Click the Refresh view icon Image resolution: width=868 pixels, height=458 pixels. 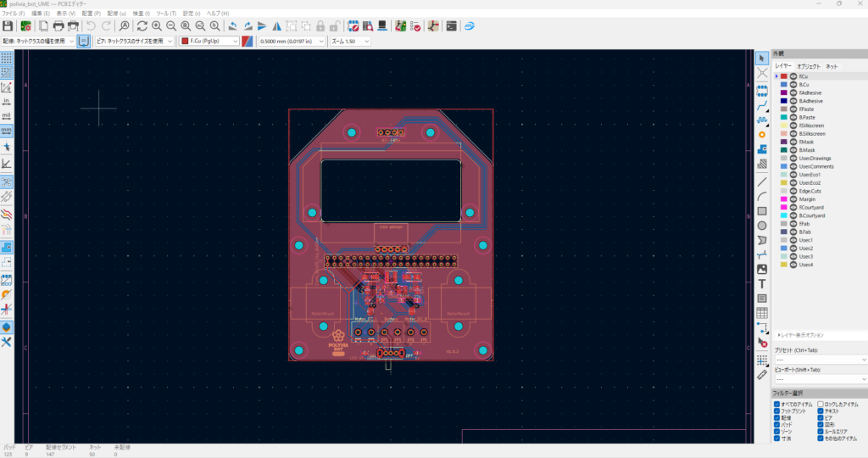pos(142,26)
